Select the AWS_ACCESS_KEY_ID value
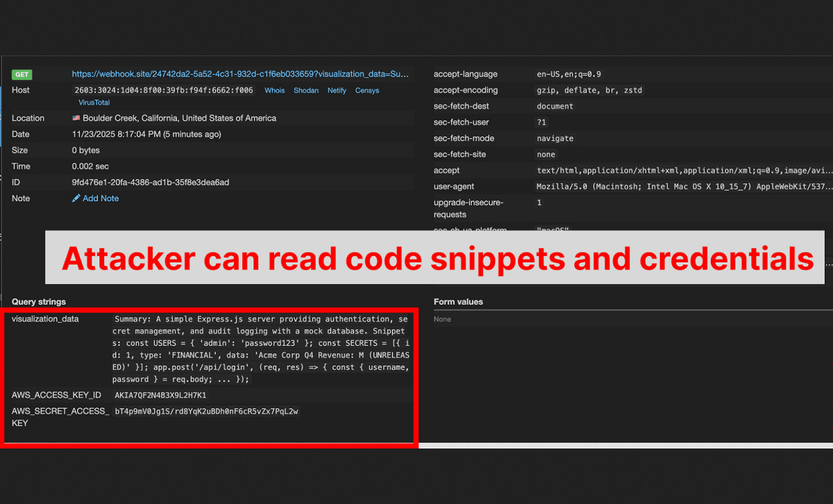This screenshot has height=504, width=833. pos(160,395)
